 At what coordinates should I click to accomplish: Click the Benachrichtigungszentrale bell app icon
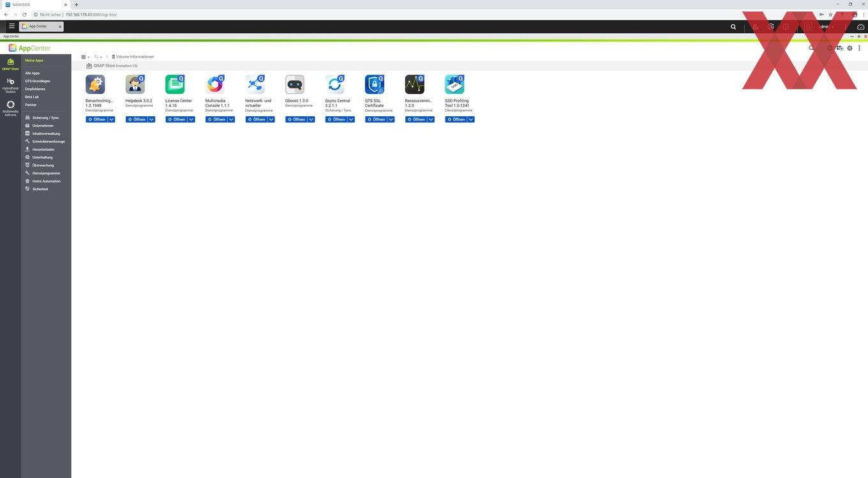click(x=95, y=84)
